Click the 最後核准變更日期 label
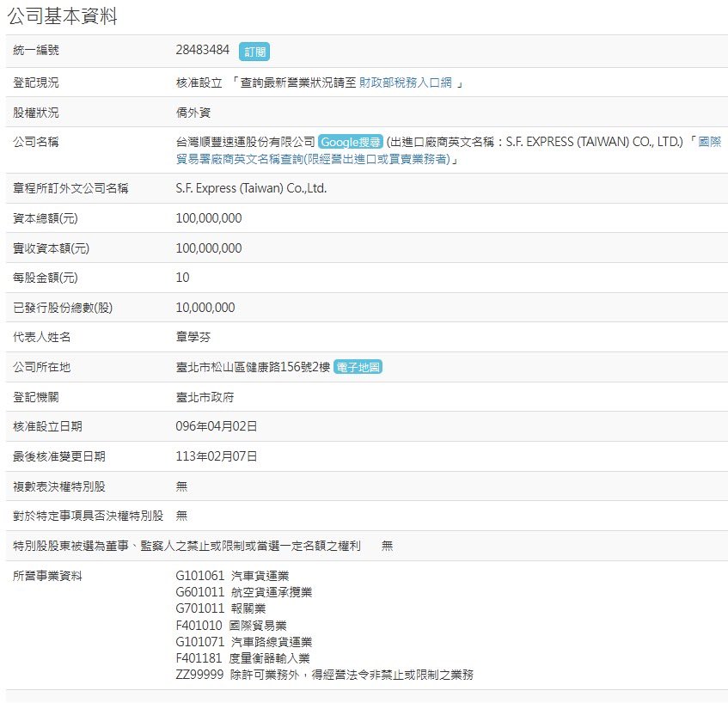Image resolution: width=728 pixels, height=703 pixels. click(59, 456)
